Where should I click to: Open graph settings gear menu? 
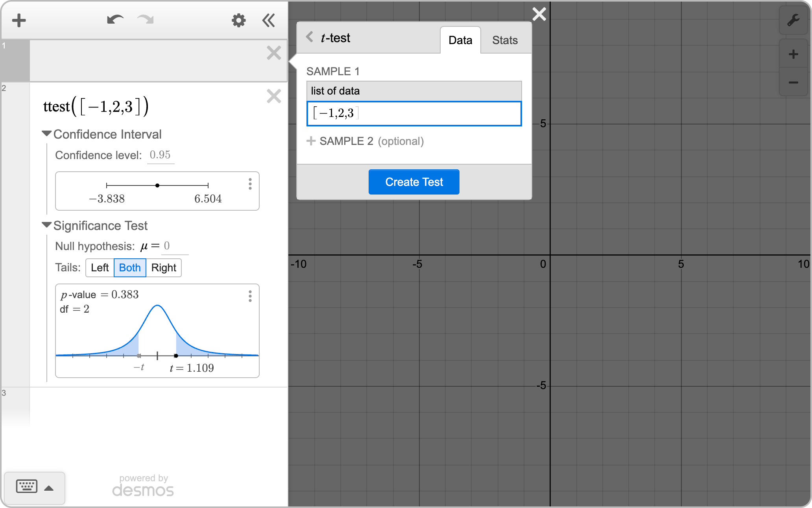click(238, 20)
